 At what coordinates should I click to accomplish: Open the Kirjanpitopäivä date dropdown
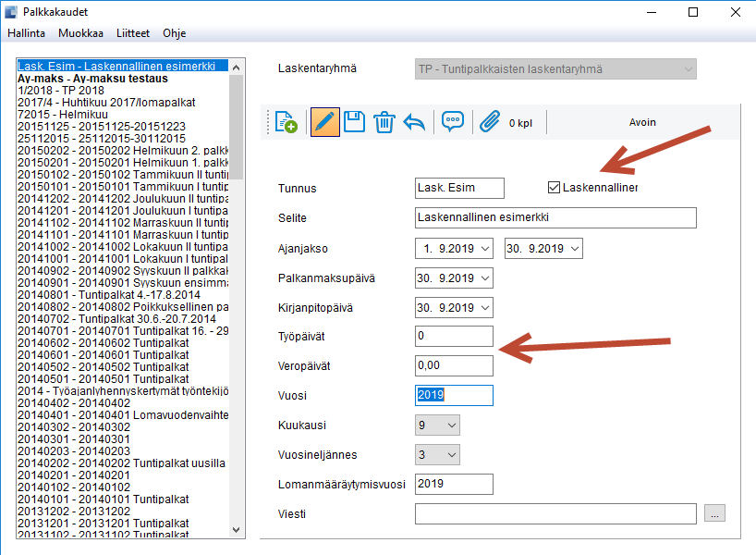[485, 307]
